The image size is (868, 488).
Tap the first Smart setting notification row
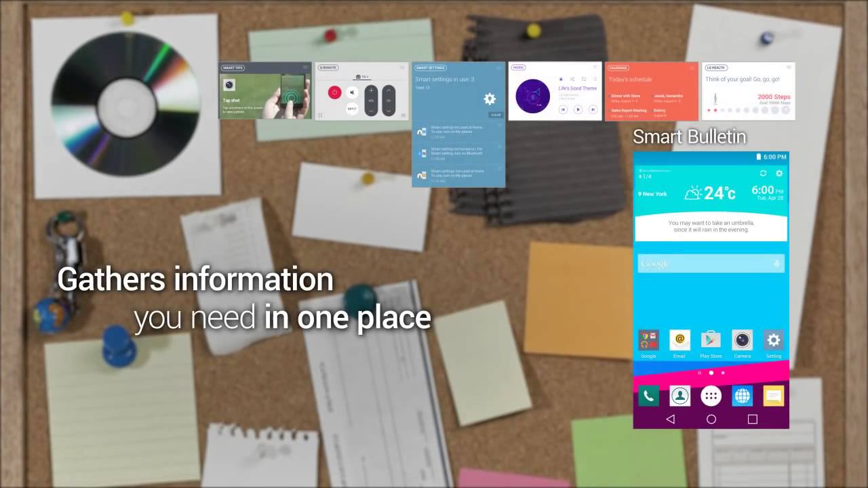pos(458,131)
